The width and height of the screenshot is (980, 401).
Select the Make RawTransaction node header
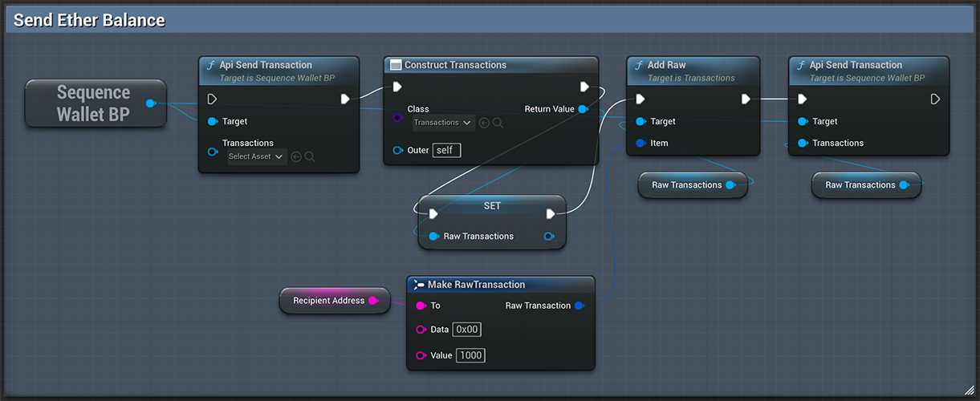point(501,285)
